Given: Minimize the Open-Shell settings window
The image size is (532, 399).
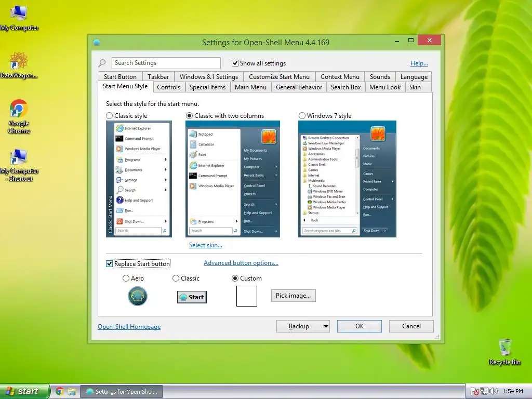Looking at the screenshot, I should [397, 41].
